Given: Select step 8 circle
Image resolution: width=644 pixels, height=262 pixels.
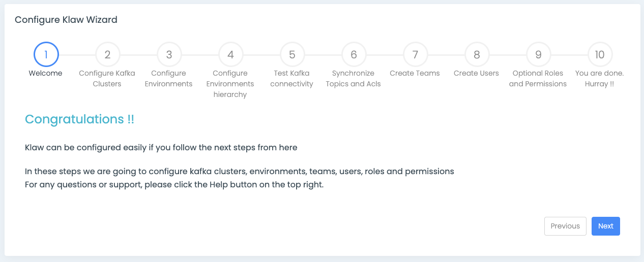Looking at the screenshot, I should tap(477, 54).
